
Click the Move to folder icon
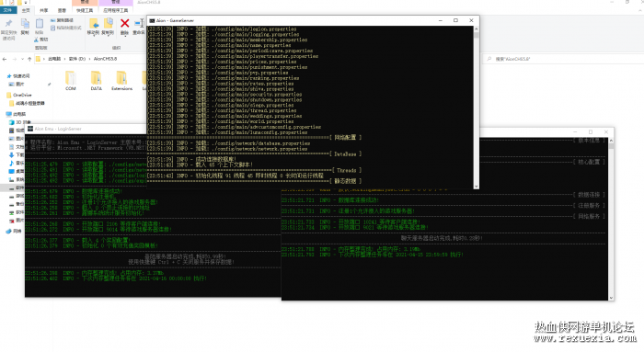click(x=94, y=23)
